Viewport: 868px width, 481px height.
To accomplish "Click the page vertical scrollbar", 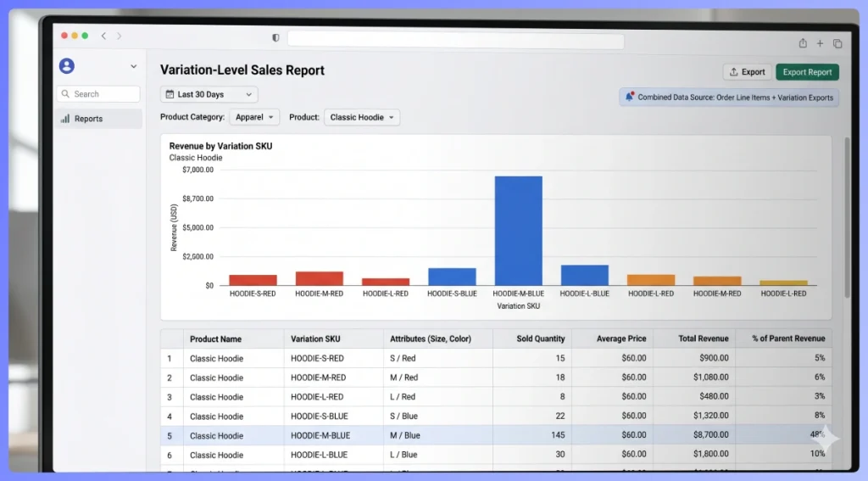I will (x=847, y=217).
